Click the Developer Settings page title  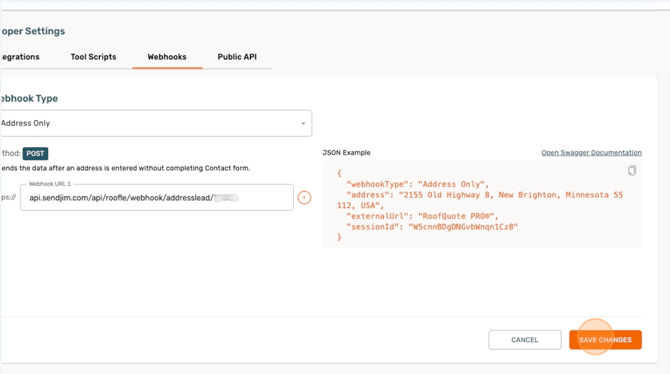click(x=32, y=31)
